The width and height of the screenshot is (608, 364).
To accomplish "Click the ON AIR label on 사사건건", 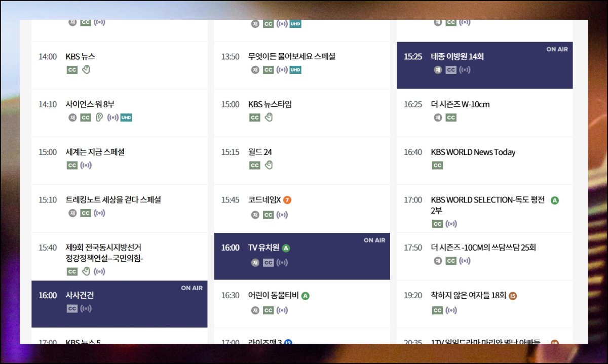I will 192,288.
